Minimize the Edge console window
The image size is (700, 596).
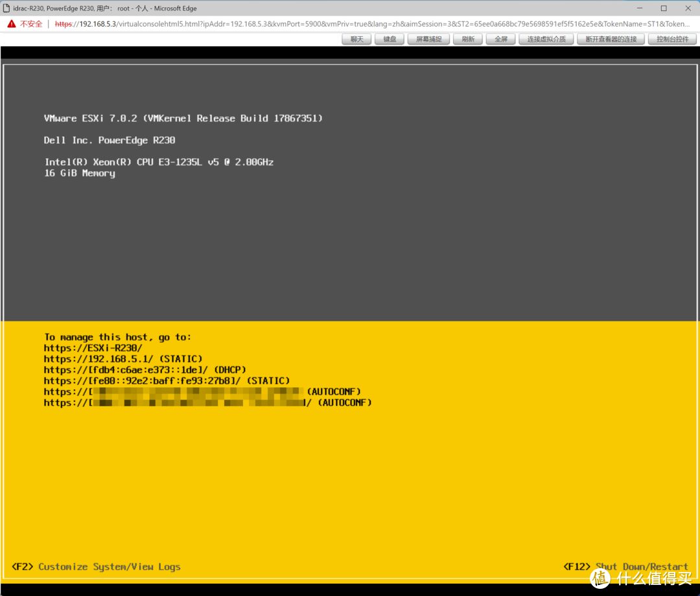639,8
